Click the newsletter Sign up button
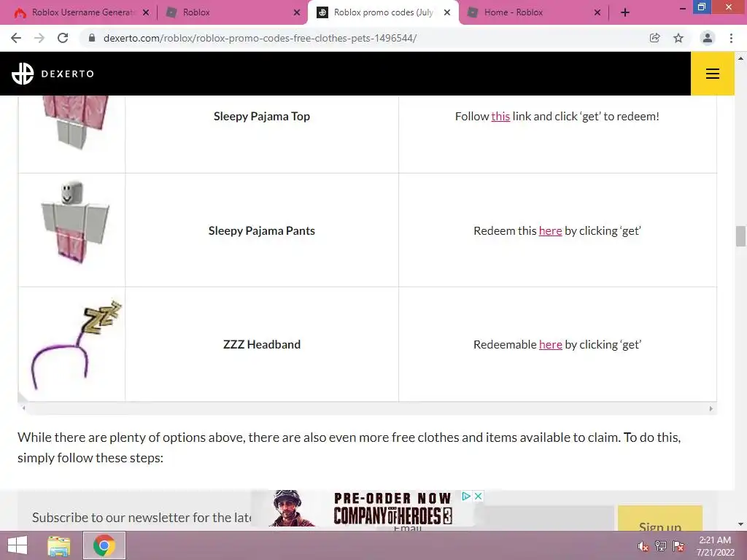 point(659,519)
